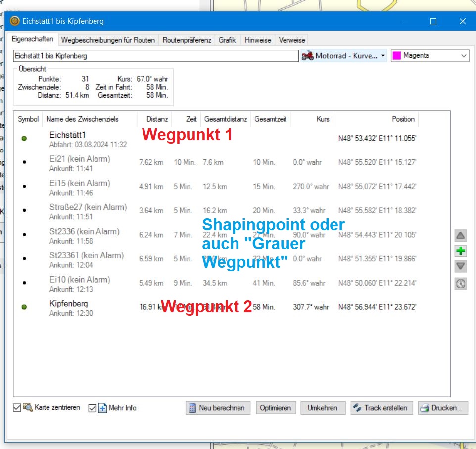Toggle the Mehr Info checkbox
The width and height of the screenshot is (476, 449).
pyautogui.click(x=93, y=408)
